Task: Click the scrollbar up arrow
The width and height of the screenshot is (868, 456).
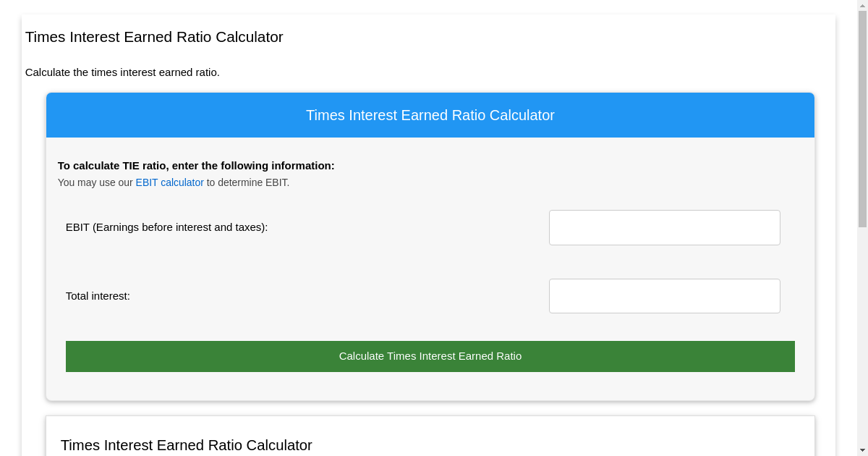Action: pos(863,4)
